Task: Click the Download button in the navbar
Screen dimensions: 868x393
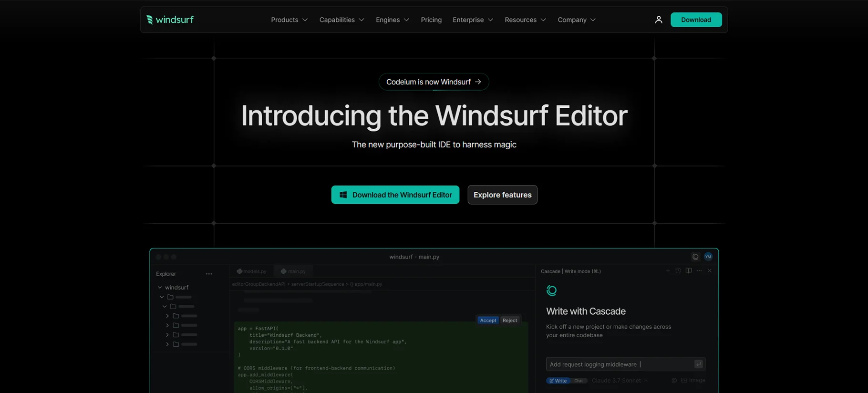Action: click(696, 20)
